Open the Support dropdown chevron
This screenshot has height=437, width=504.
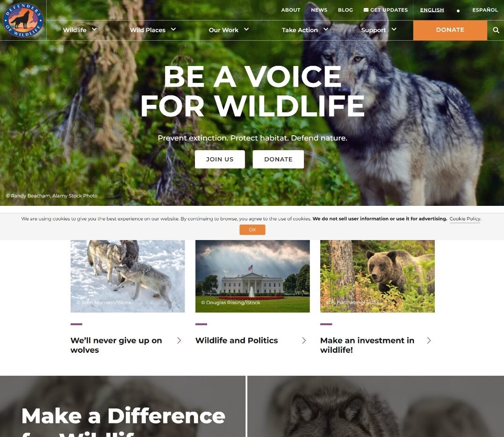tap(394, 29)
